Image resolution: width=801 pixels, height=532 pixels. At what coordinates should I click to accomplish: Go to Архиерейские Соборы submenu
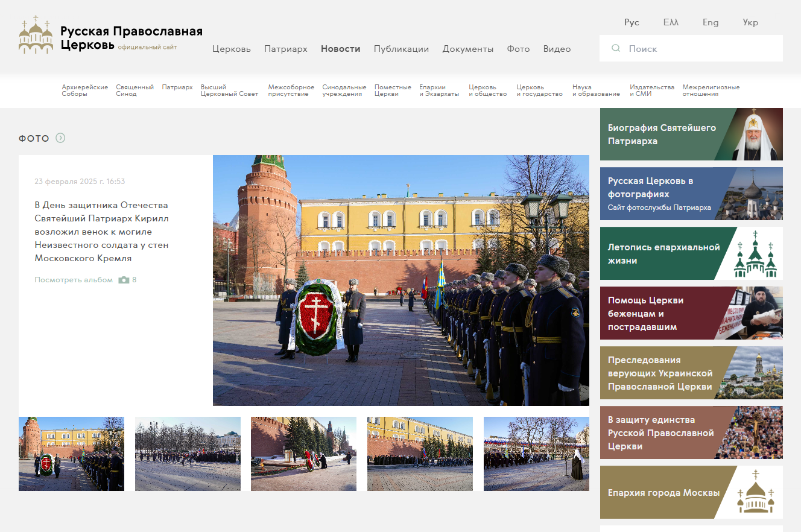[x=85, y=90]
